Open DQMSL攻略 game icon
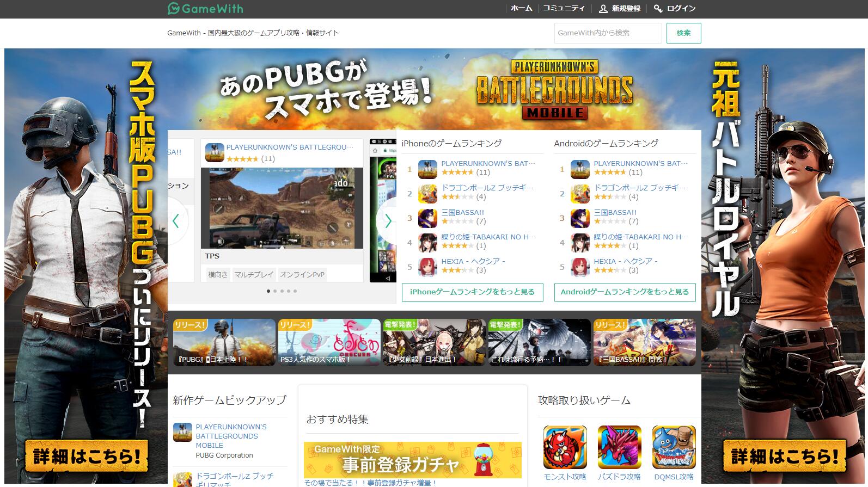This screenshot has width=868, height=487. point(674,447)
